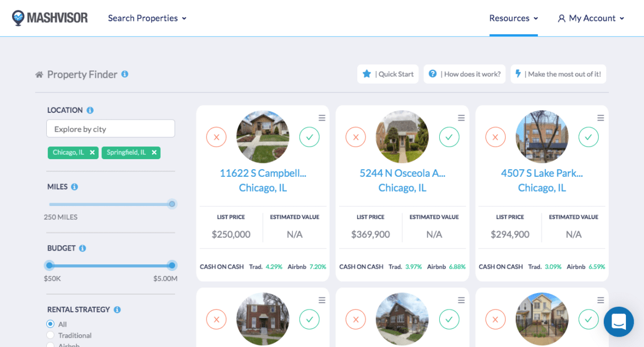Image resolution: width=644 pixels, height=347 pixels.
Task: Click the info icon beside RENTAL STRATEGY
Action: point(117,310)
